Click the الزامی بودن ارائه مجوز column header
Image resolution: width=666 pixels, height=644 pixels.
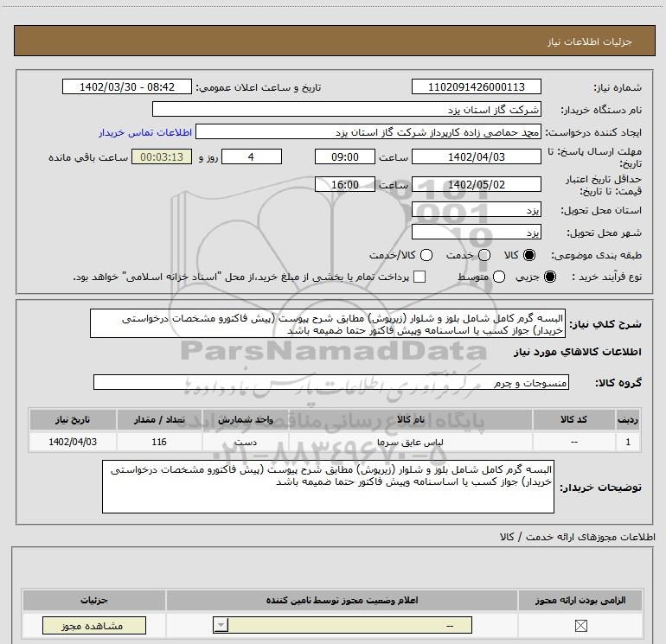(x=580, y=600)
